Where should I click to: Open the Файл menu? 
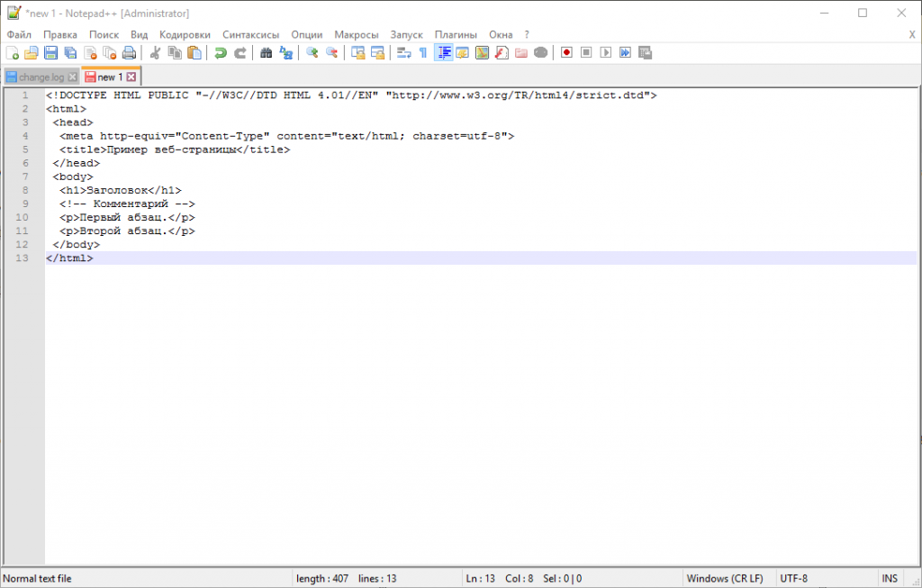pyautogui.click(x=19, y=34)
